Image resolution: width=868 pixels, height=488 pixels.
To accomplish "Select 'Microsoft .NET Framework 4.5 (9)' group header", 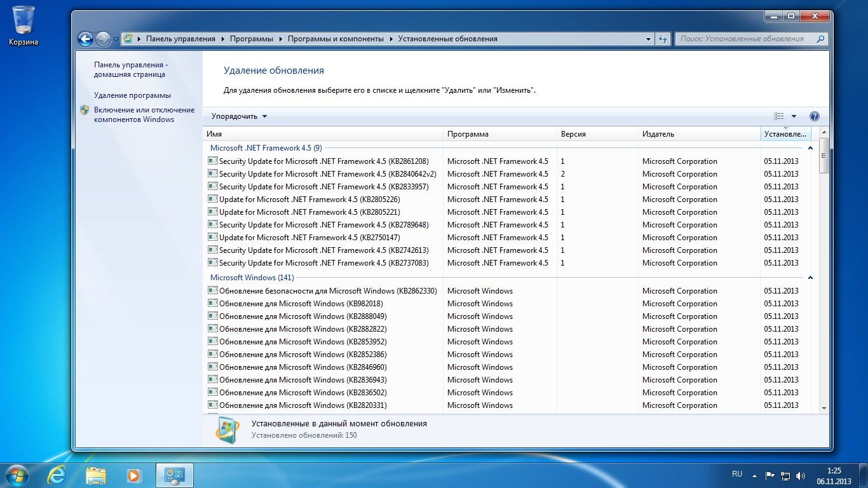I will coord(266,148).
